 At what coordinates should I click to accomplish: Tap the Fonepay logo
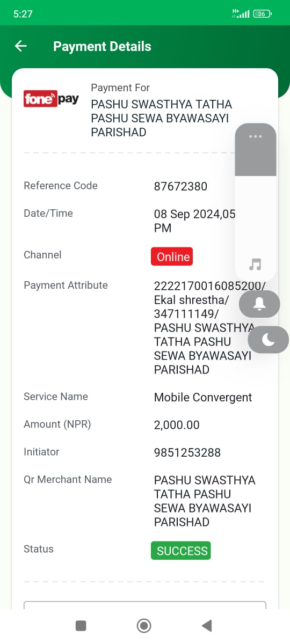tap(52, 99)
